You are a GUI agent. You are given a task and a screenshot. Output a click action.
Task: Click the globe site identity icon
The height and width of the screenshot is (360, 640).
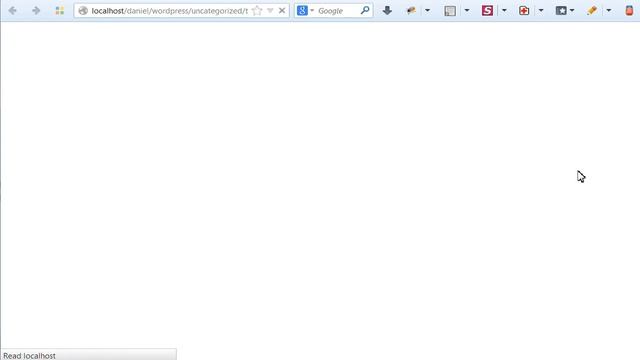pos(83,11)
